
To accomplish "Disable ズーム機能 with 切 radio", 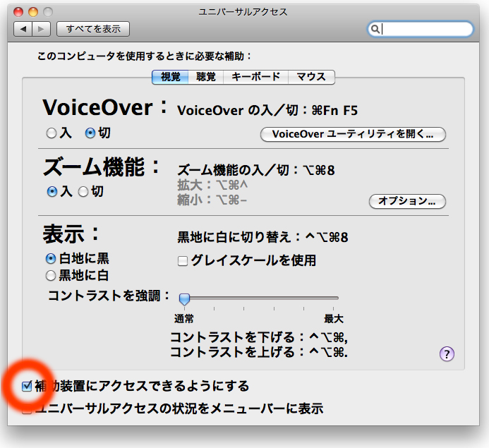I will pyautogui.click(x=83, y=192).
